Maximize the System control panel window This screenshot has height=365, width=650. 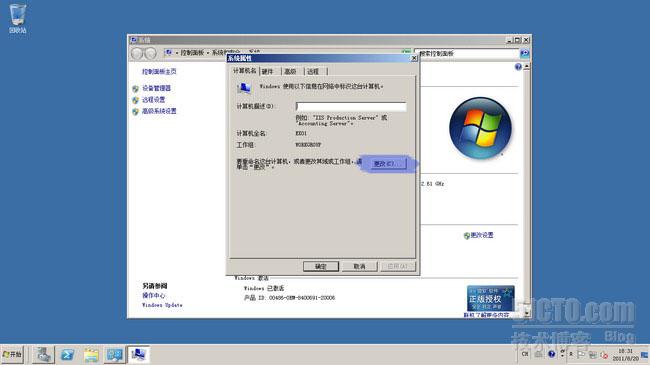coord(517,40)
